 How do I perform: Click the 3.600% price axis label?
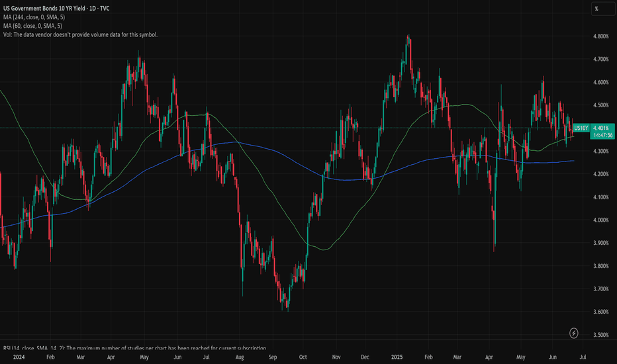[601, 312]
